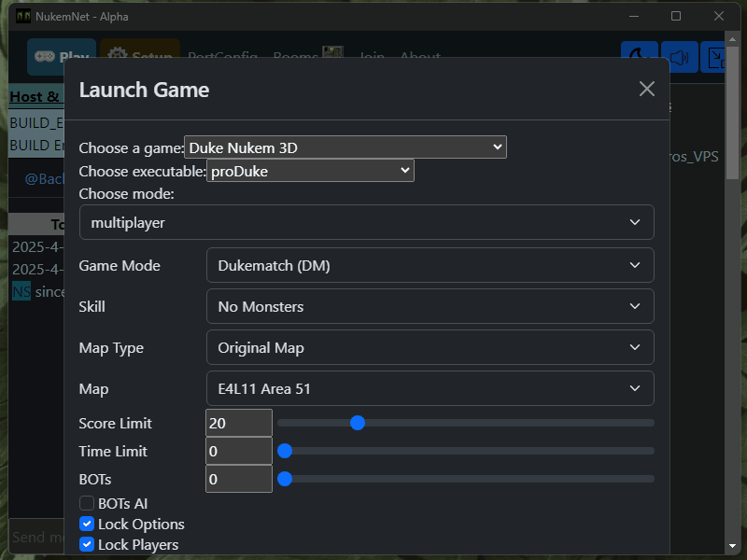This screenshot has height=560, width=747.
Task: Click the gamepad icon on Play tab
Action: point(45,57)
